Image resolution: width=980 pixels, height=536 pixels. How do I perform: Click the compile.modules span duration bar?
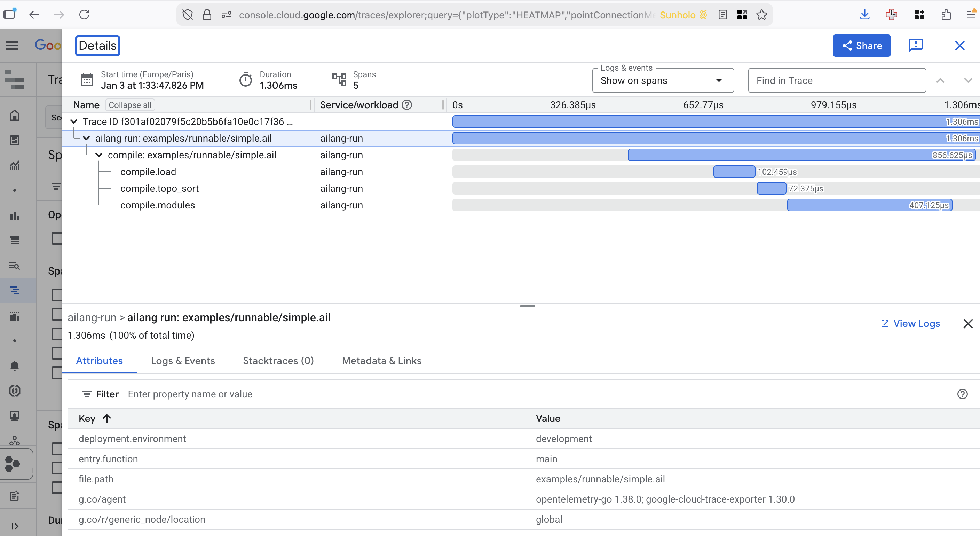coord(869,205)
